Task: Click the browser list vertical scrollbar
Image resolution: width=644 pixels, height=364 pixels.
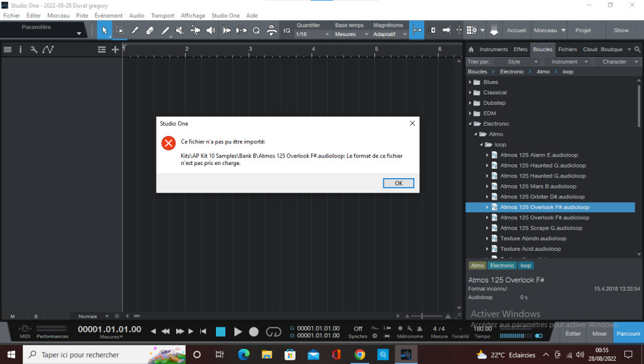Action: click(x=639, y=105)
